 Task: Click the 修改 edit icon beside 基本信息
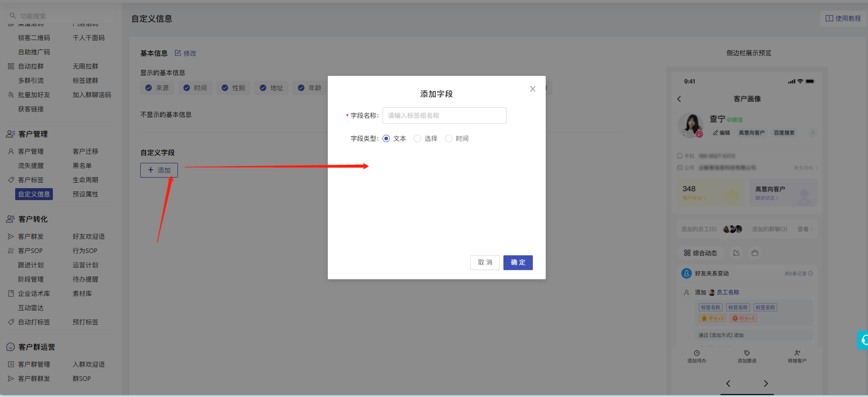pyautogui.click(x=178, y=53)
